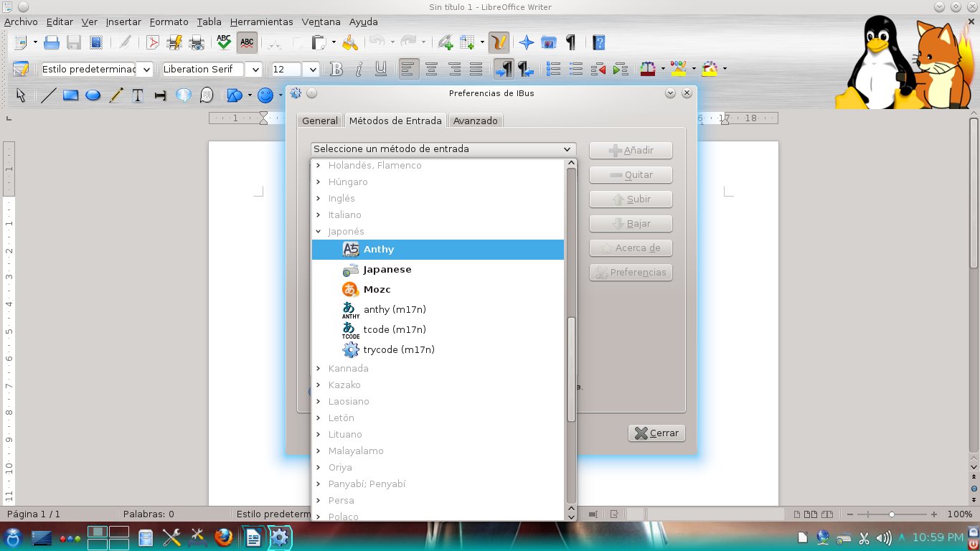Image resolution: width=980 pixels, height=551 pixels.
Task: Select the Text box T tool
Action: 138,95
